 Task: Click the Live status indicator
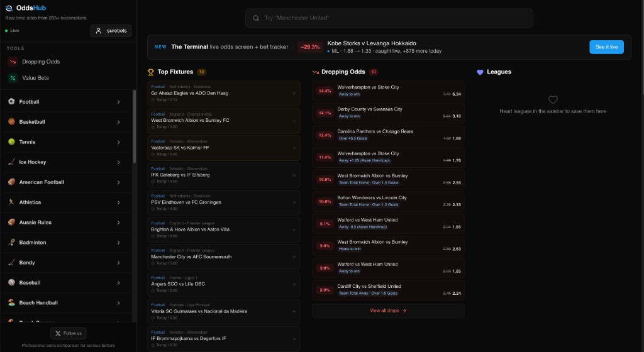click(12, 31)
